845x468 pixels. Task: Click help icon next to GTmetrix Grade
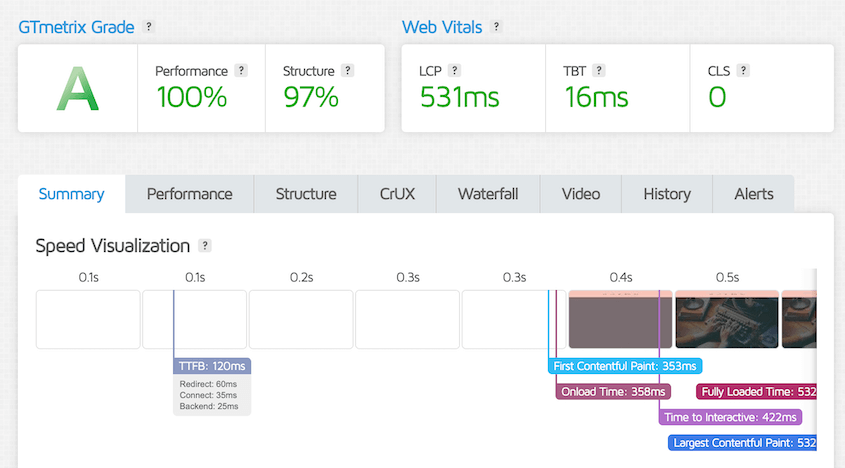point(149,26)
